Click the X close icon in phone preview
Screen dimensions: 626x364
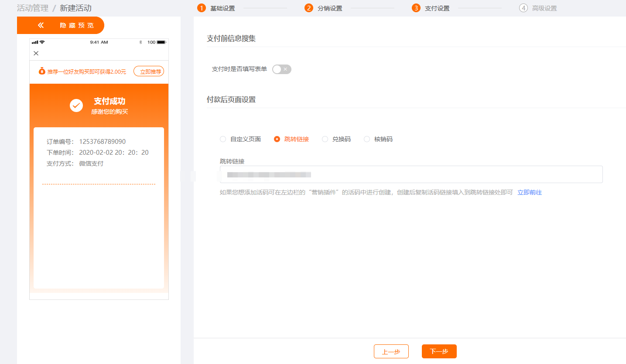[x=36, y=53]
